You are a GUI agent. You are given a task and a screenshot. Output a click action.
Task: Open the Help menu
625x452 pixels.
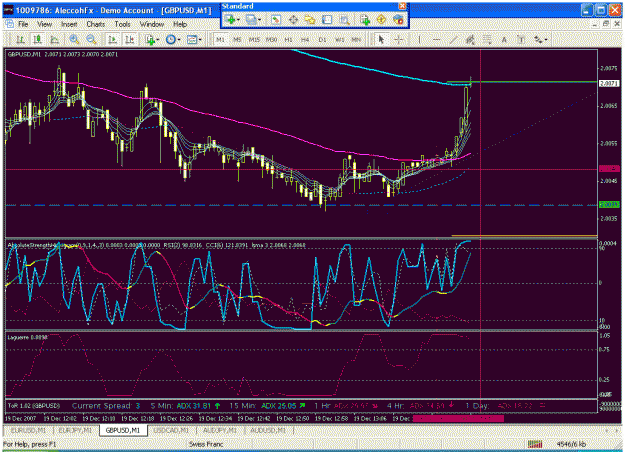(x=180, y=24)
